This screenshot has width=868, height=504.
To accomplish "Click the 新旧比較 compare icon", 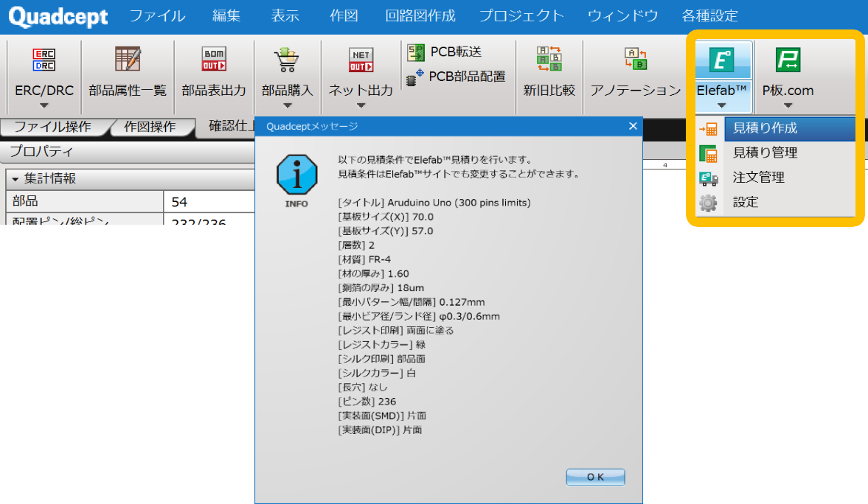I will point(549,59).
